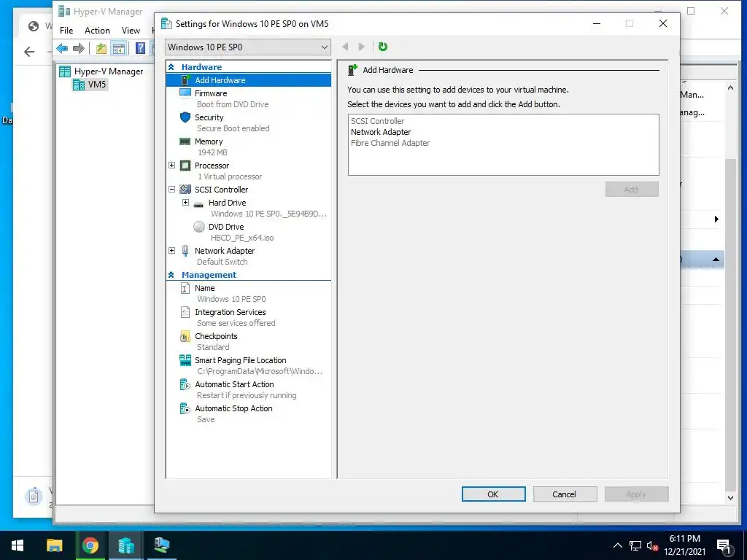Select SCSI Controller in the device list
The width and height of the screenshot is (747, 560).
pyautogui.click(x=377, y=121)
